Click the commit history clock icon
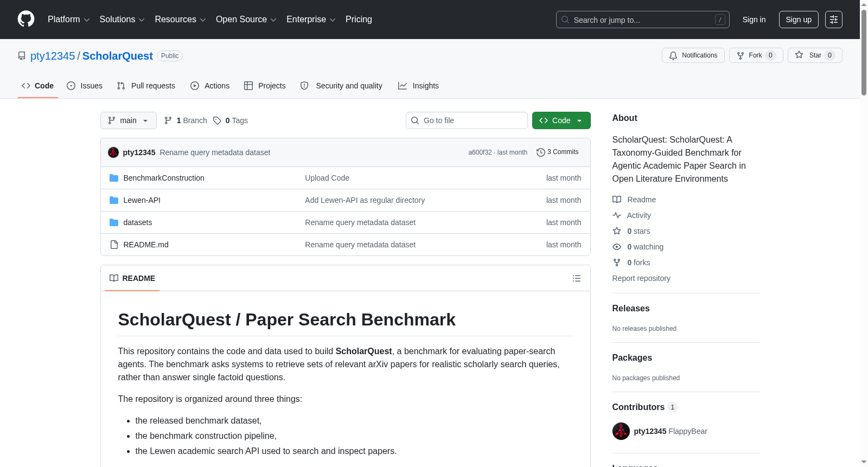 (x=540, y=152)
